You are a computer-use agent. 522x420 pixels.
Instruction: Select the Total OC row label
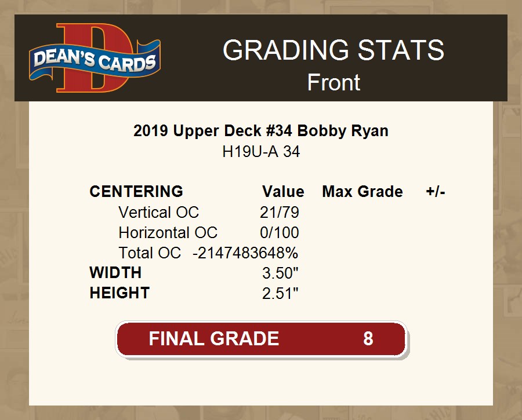click(150, 253)
